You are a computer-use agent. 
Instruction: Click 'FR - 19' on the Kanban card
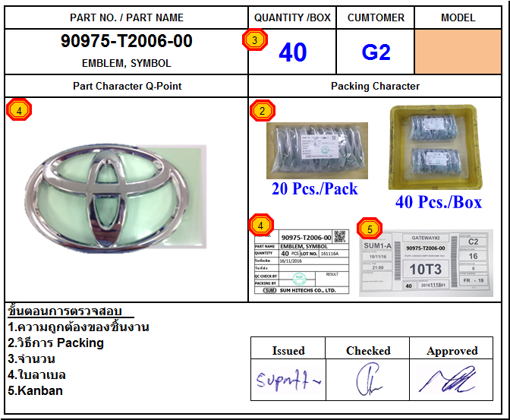click(x=474, y=280)
